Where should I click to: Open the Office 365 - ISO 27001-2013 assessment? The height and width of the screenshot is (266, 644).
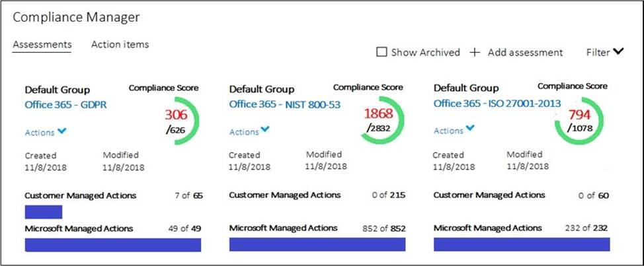(x=497, y=104)
